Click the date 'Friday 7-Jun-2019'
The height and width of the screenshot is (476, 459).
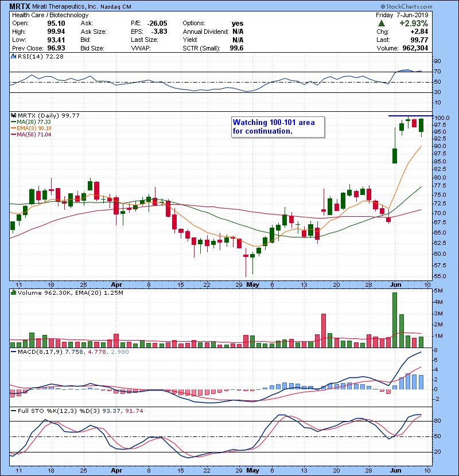coord(402,15)
